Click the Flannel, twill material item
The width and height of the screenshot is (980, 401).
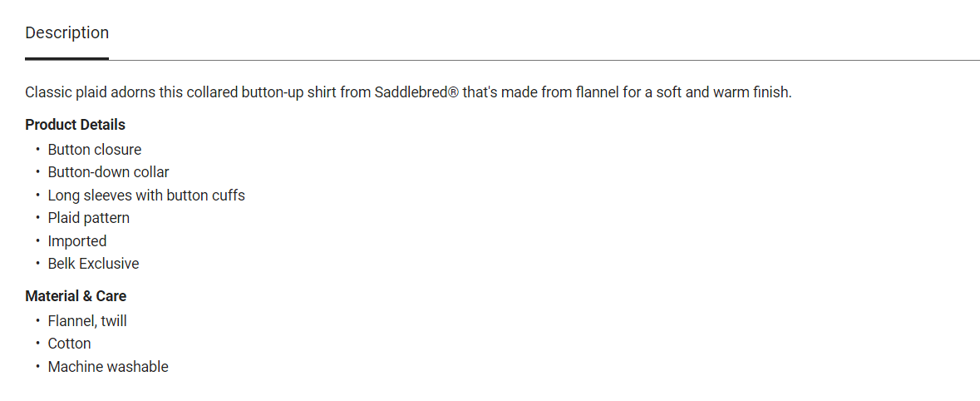pos(87,320)
